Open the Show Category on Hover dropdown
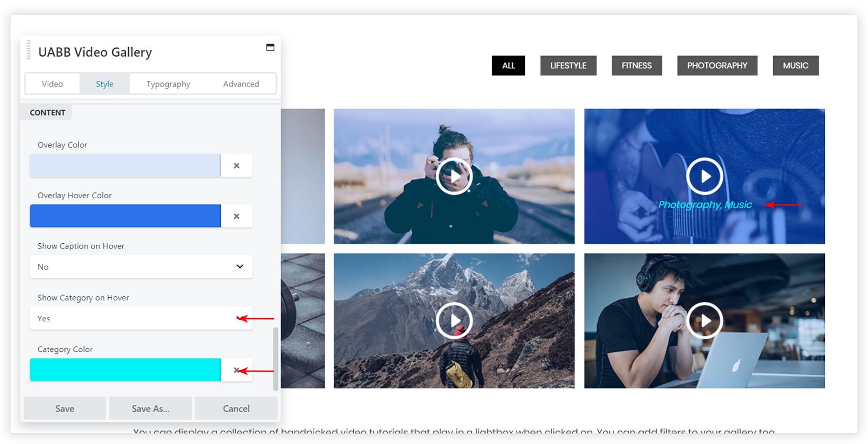Viewport: 868px width, 444px height. click(x=141, y=319)
